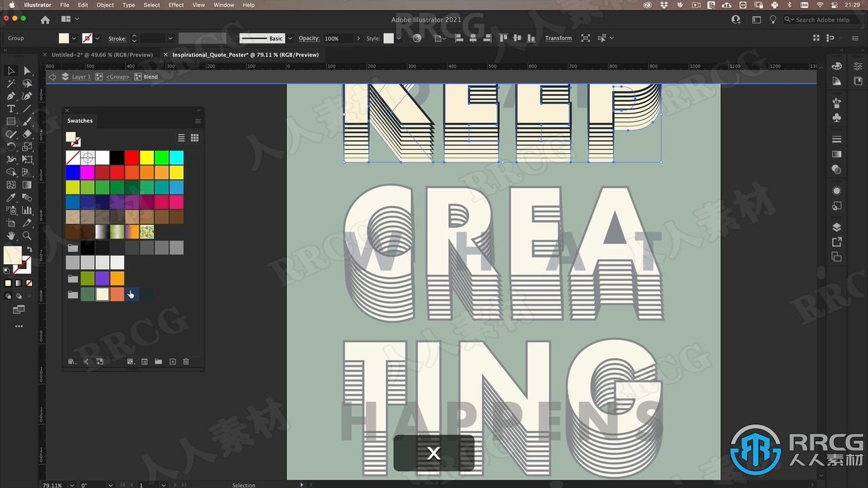This screenshot has height=488, width=868.
Task: Click New Color Group folder icon in Swatches
Action: [x=158, y=362]
